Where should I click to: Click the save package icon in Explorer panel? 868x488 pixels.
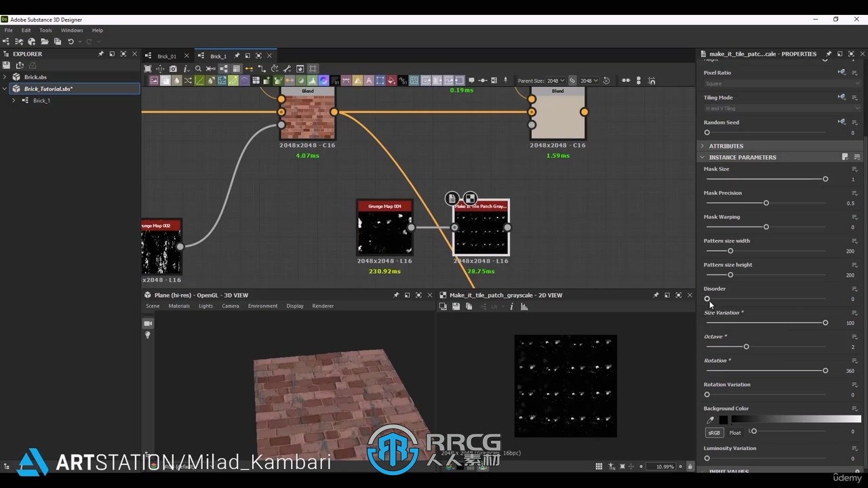click(x=6, y=65)
